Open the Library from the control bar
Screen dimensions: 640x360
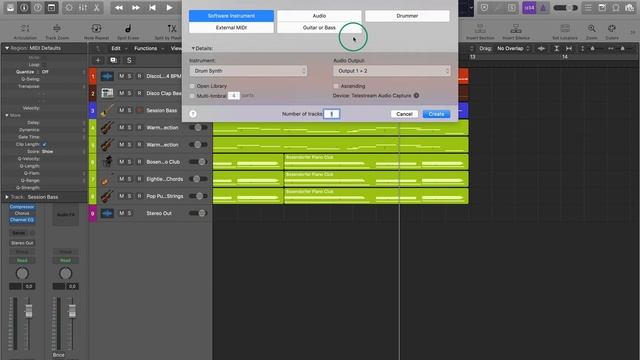[x=10, y=8]
